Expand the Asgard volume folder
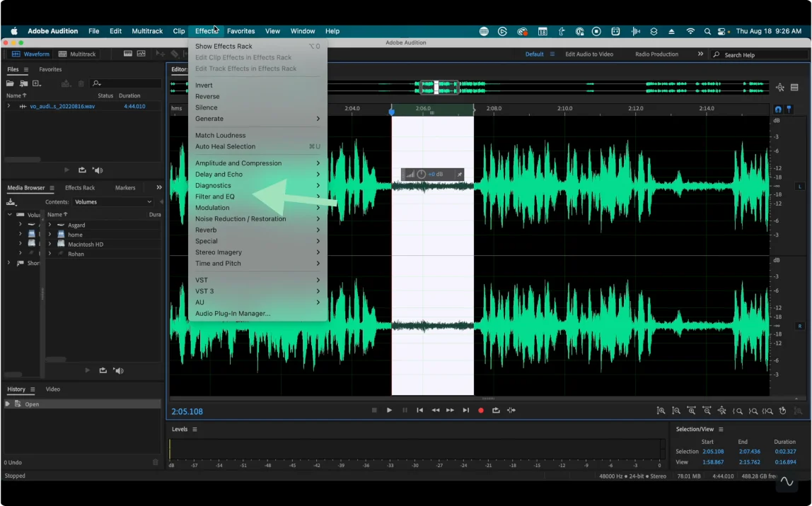 point(50,225)
